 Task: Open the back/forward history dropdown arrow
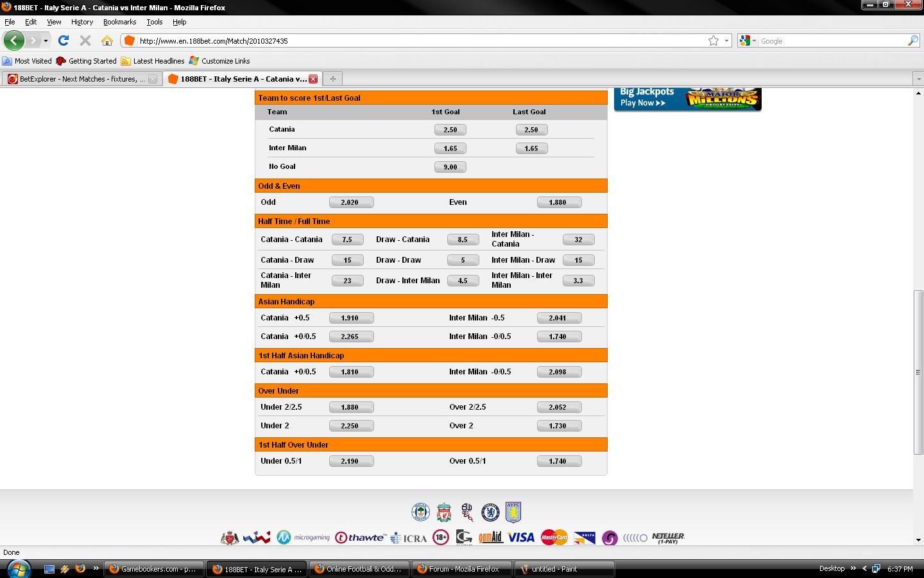click(x=46, y=40)
